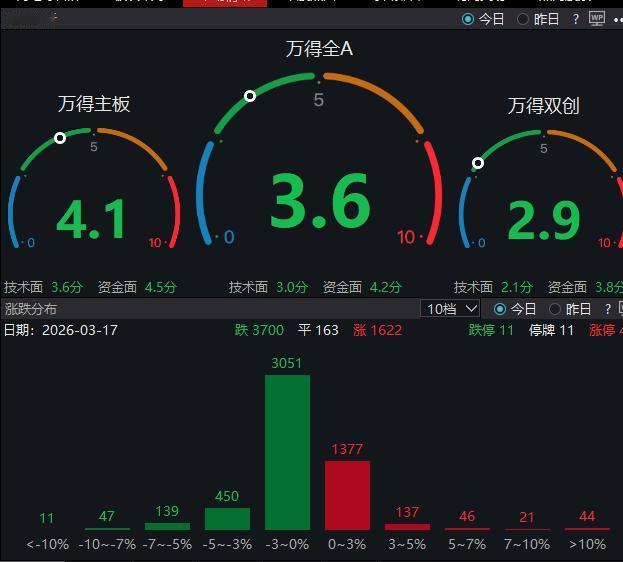Click the 万得双创 gauge title

(x=544, y=106)
